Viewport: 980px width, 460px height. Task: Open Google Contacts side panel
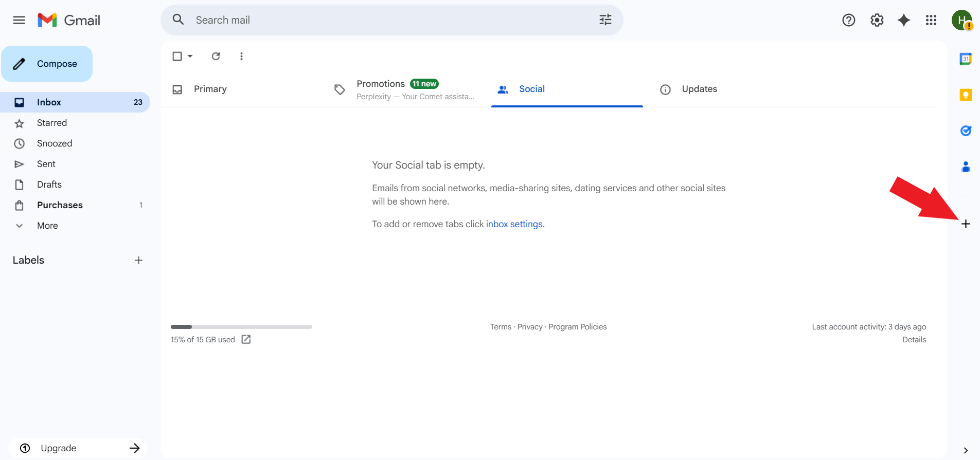[966, 167]
